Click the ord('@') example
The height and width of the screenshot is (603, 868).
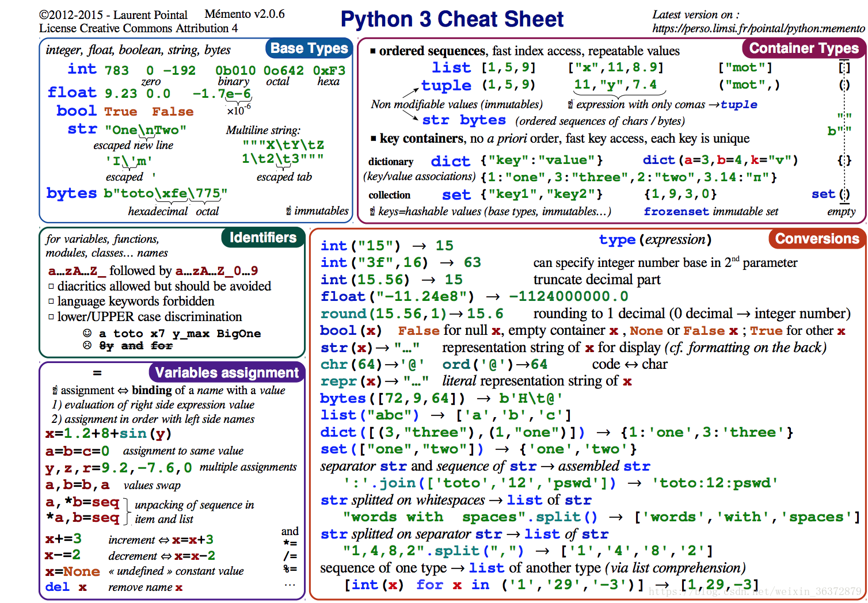click(x=478, y=365)
